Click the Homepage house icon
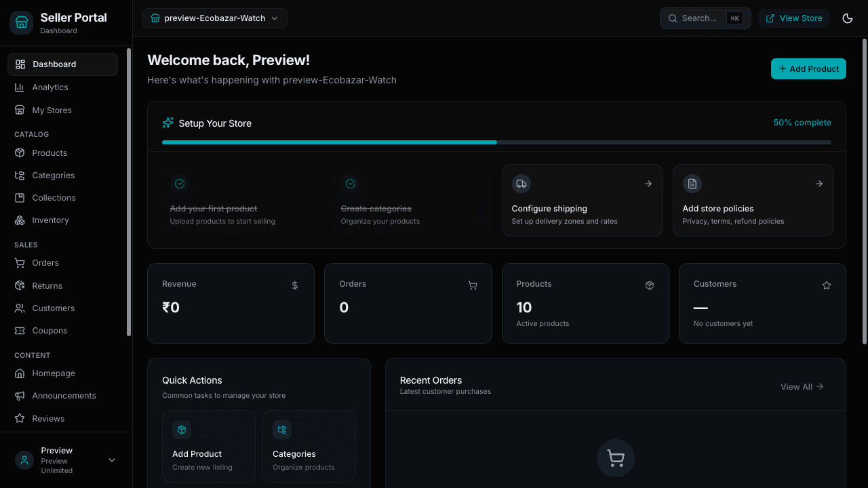Image resolution: width=868 pixels, height=488 pixels. coord(20,373)
